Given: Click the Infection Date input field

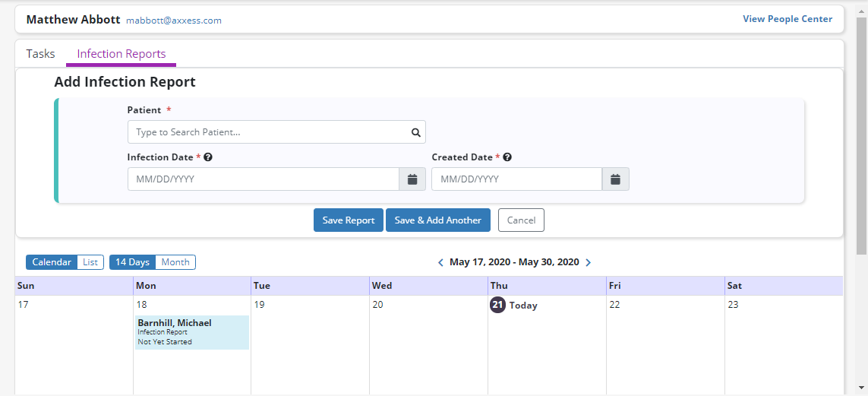Looking at the screenshot, I should tap(263, 179).
